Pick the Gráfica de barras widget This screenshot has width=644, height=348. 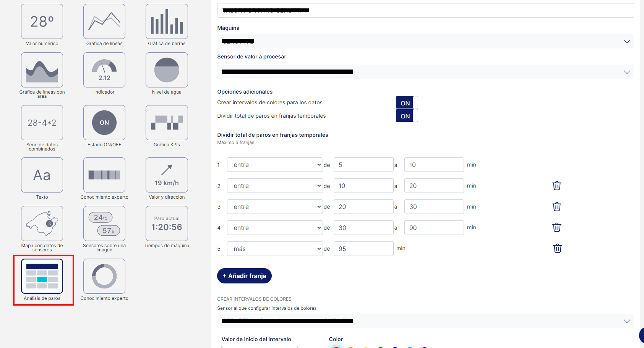[167, 22]
